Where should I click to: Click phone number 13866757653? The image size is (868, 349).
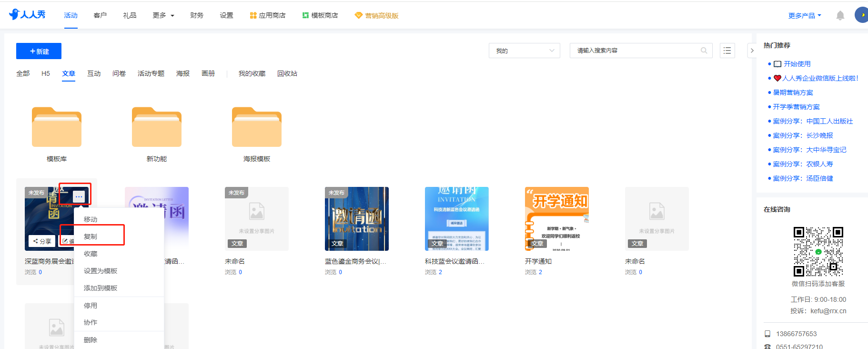coord(796,334)
